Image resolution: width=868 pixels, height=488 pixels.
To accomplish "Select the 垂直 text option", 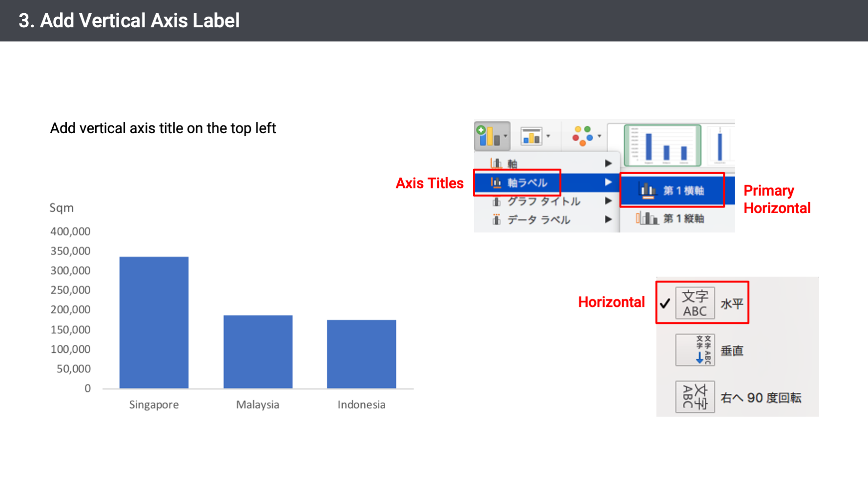I will point(732,350).
